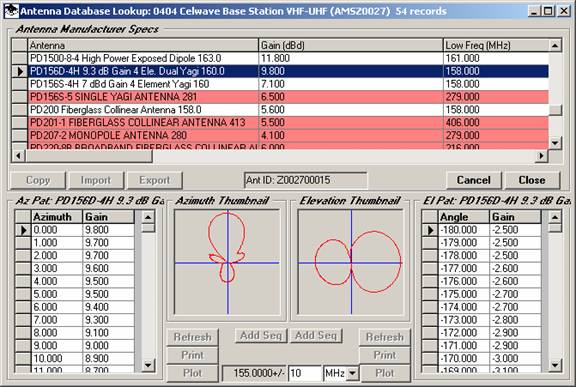
Task: Click the Close button
Action: point(532,180)
